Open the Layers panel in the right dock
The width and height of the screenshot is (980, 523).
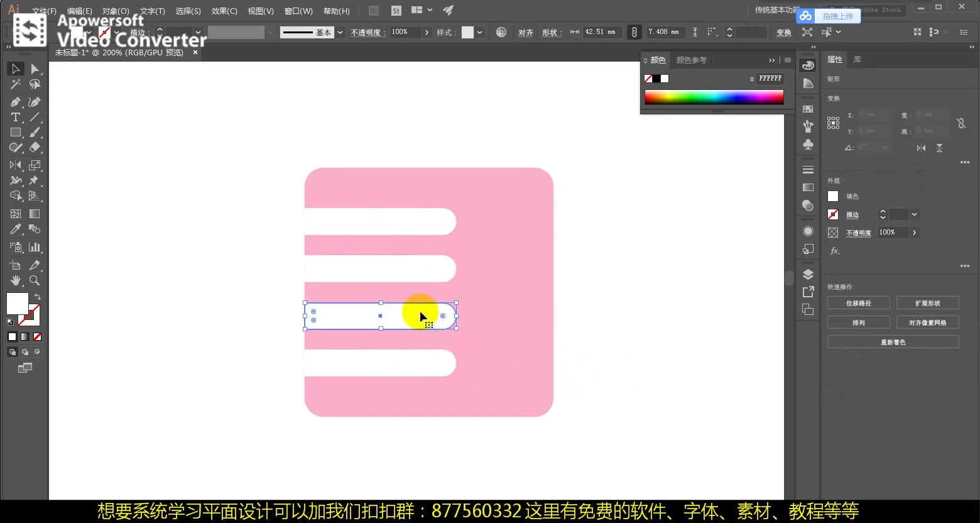point(807,273)
